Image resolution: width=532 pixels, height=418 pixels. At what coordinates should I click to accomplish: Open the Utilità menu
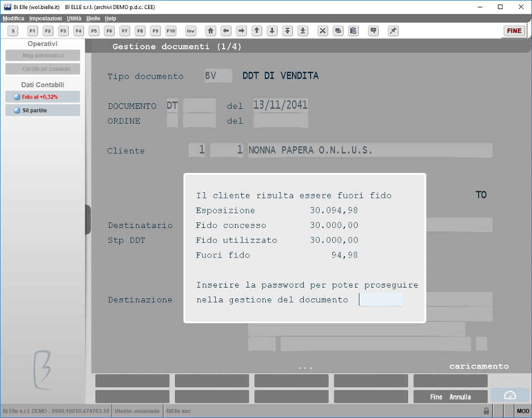click(x=74, y=18)
